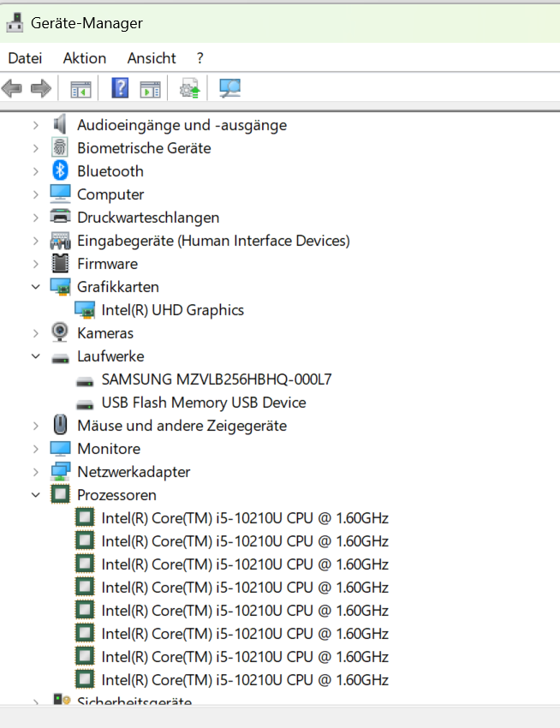Select the speaker icon of Audioeingänge
This screenshot has height=728, width=560.
pos(60,124)
